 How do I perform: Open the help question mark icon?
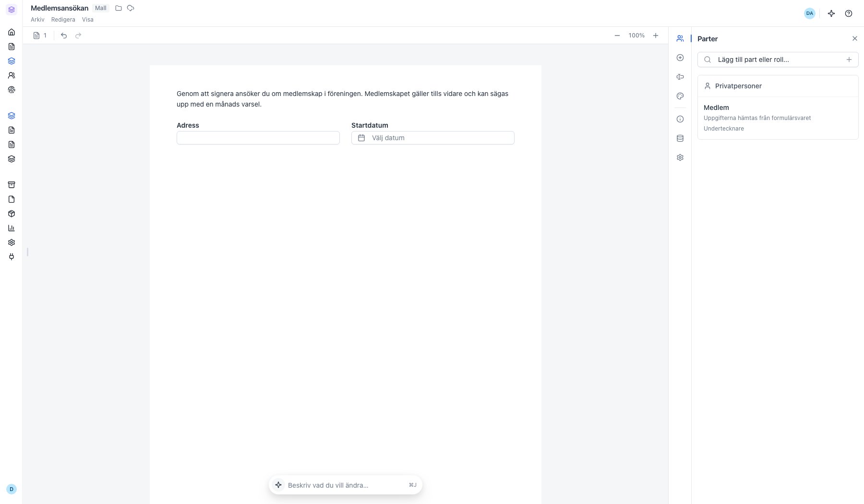tap(849, 13)
